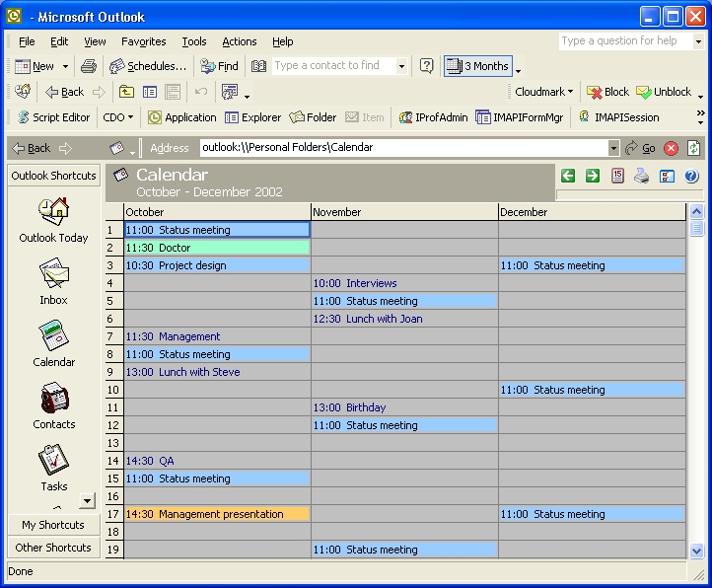Viewport: 712px width, 588px height.
Task: Open the Actions menu
Action: [x=240, y=41]
